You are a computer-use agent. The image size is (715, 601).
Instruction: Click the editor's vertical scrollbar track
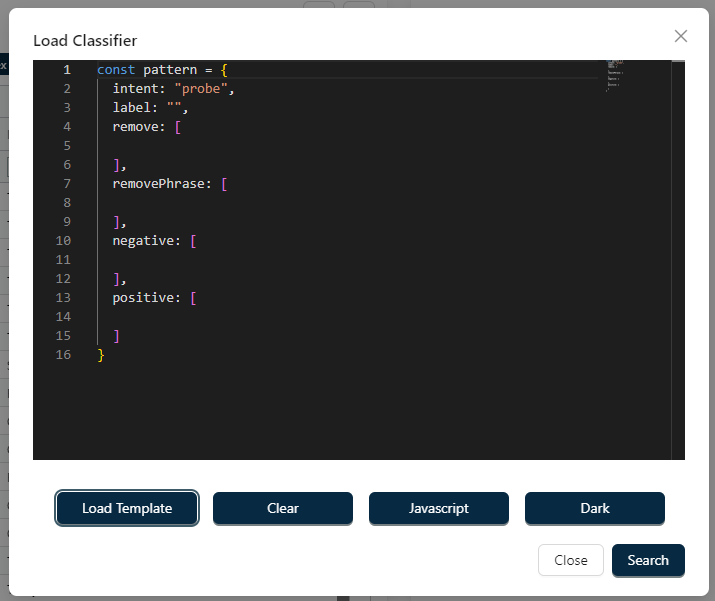[x=678, y=300]
